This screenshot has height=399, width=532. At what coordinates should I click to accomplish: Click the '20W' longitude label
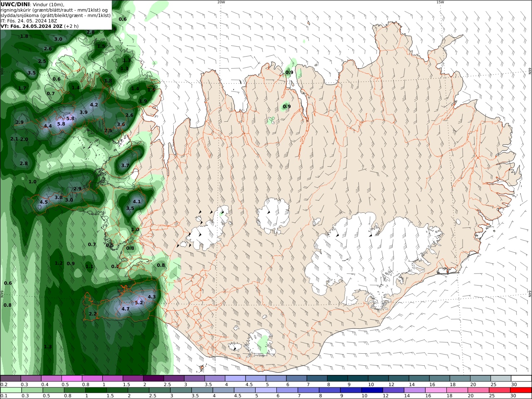pos(221,2)
